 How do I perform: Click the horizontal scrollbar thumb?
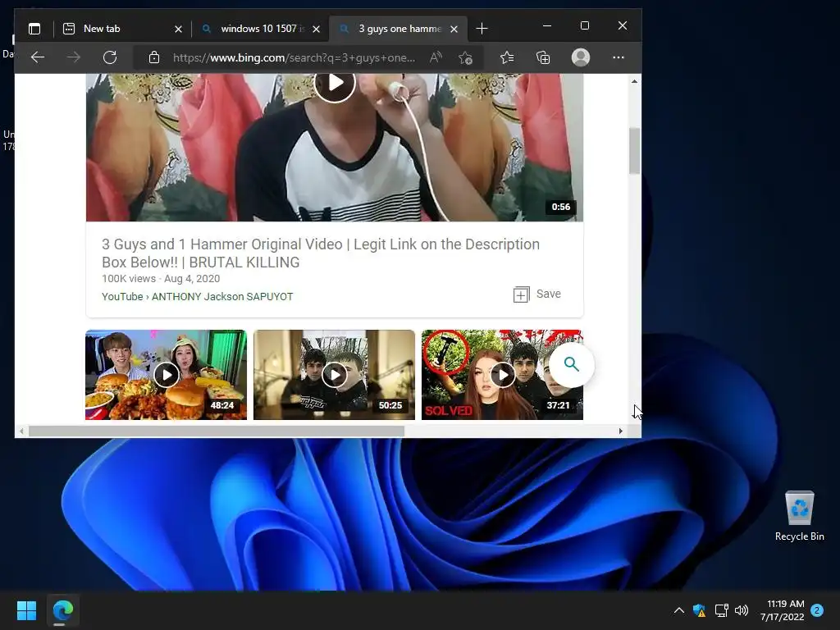(217, 431)
